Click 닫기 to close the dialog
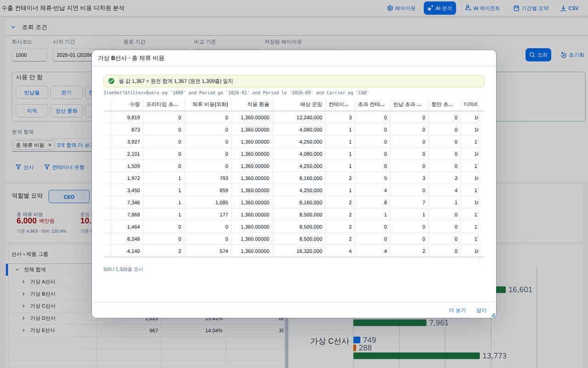588x368 pixels. pos(481,310)
